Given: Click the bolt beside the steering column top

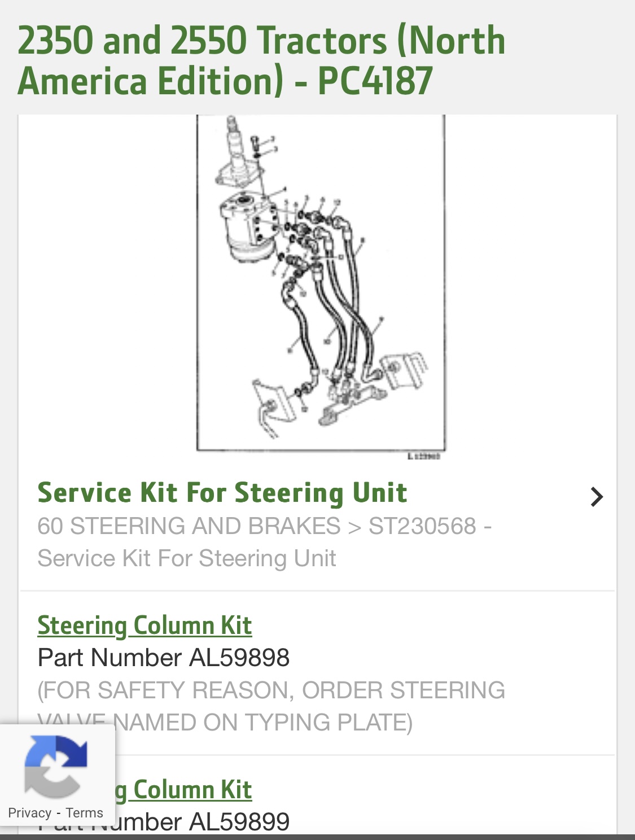Looking at the screenshot, I should click(x=256, y=146).
